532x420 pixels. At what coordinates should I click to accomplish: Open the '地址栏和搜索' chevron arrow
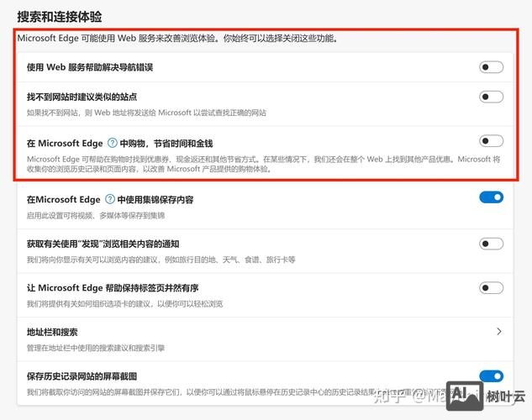point(498,332)
